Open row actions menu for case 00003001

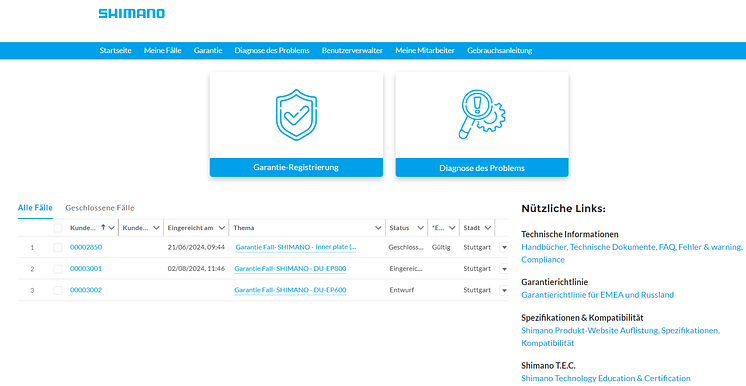coord(504,269)
